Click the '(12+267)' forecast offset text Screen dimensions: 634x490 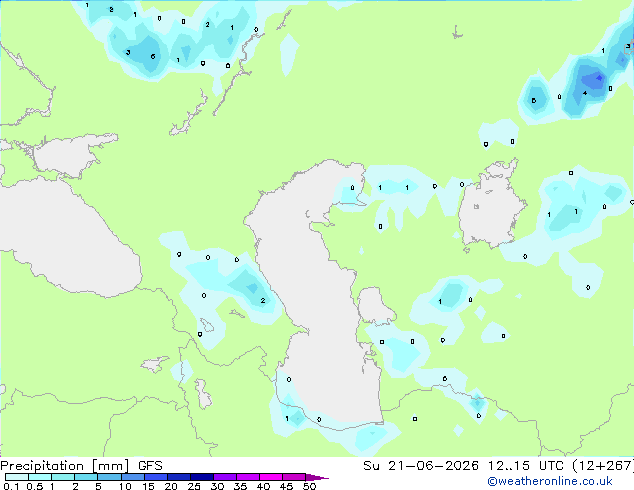click(603, 466)
